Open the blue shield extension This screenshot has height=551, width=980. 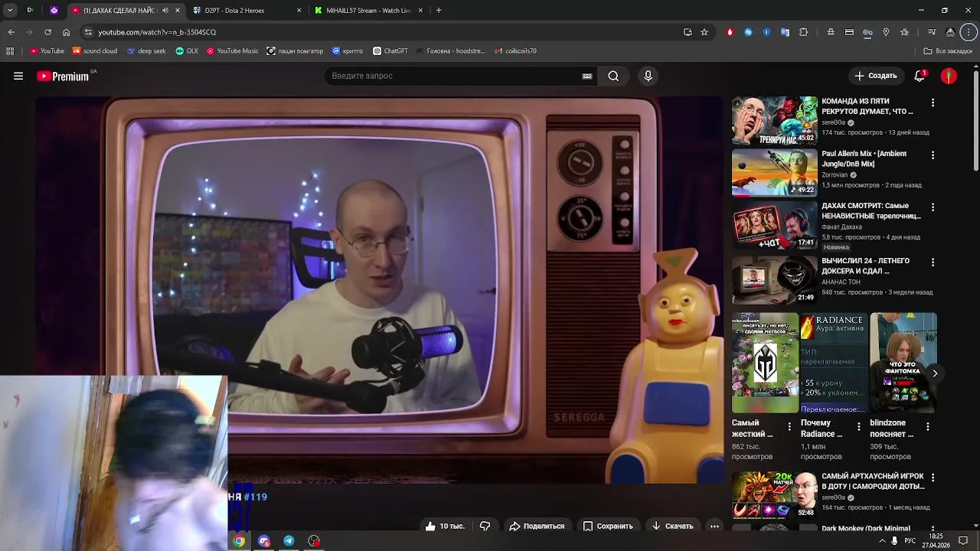(x=766, y=32)
